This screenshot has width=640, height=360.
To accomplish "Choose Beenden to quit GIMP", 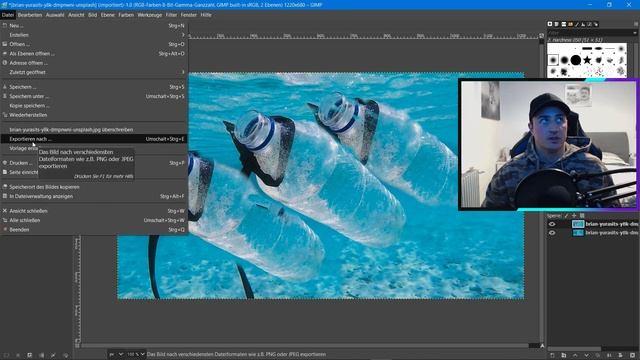I will (x=93, y=230).
